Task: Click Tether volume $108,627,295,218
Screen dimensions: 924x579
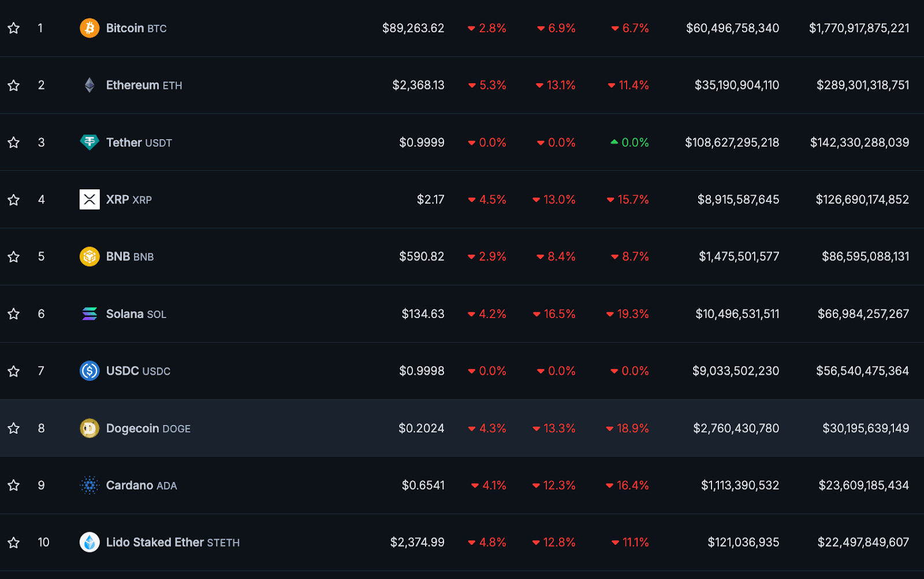Action: click(732, 143)
